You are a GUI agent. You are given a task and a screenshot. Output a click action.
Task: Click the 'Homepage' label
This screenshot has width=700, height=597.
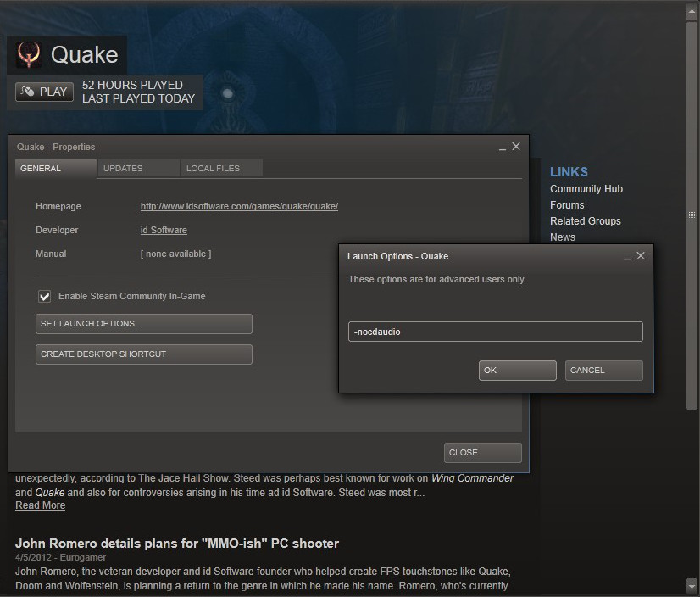58,206
